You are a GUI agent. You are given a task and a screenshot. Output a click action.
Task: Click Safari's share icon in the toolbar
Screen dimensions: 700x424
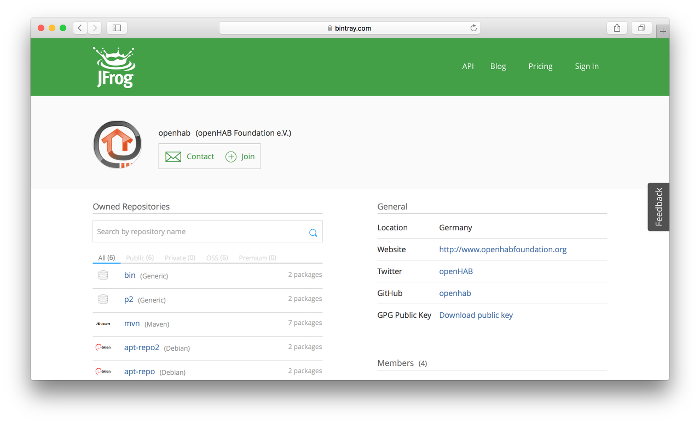(617, 28)
